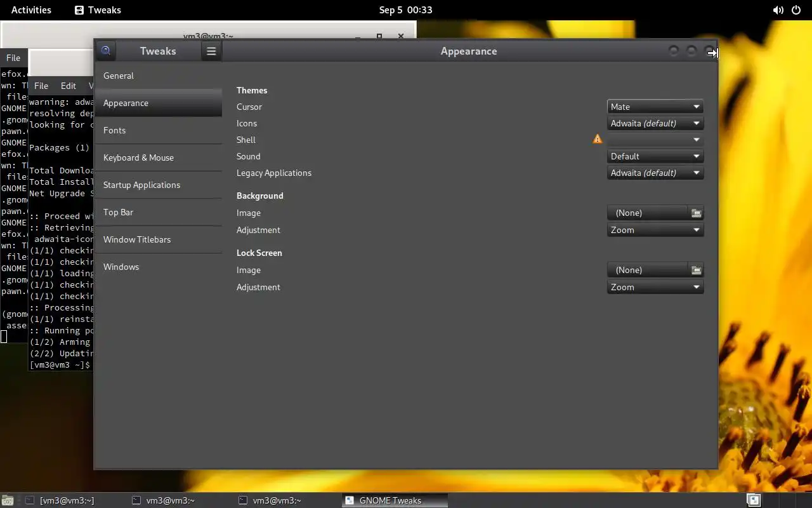Click the show desktop icon in taskbar
Viewport: 812px width, 508px height.
click(x=7, y=500)
